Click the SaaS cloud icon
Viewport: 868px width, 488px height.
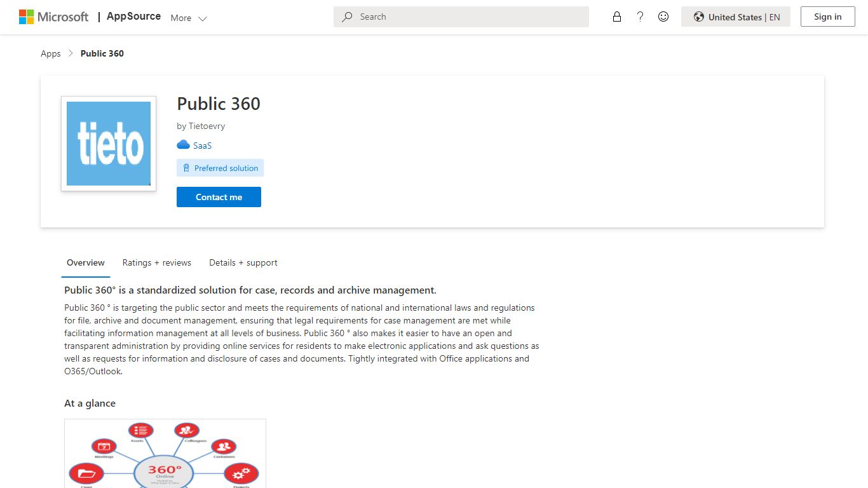click(183, 145)
